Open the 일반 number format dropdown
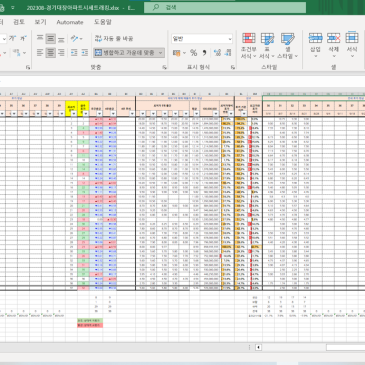Image resolution: width=365 pixels, height=365 pixels. pos(202,39)
